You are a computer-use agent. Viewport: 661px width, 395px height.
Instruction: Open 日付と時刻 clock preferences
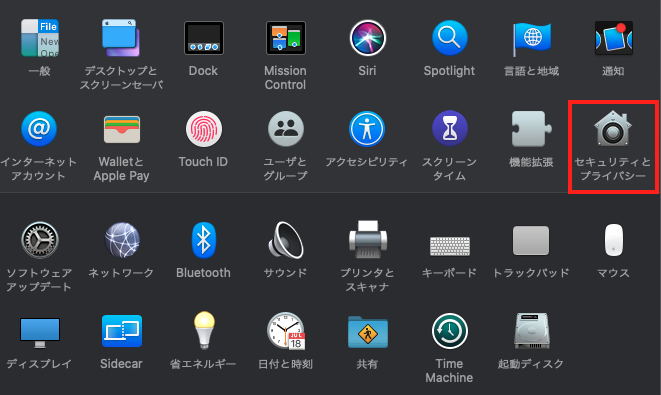point(286,331)
